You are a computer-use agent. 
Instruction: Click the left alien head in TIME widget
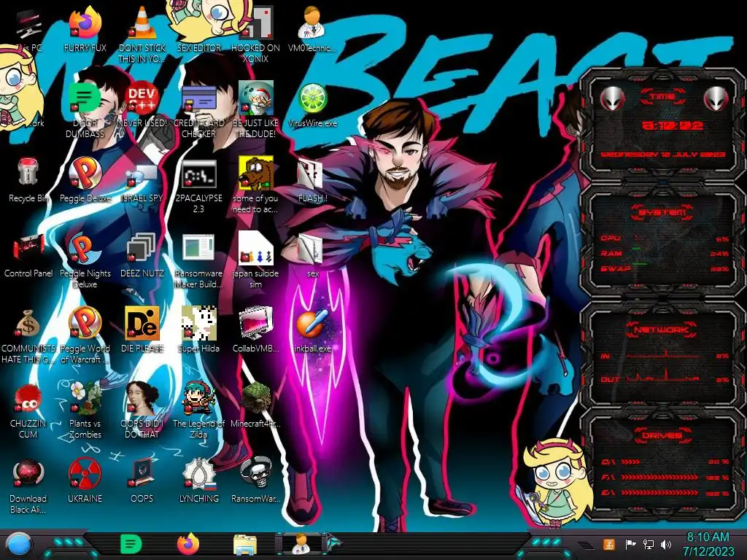point(612,99)
